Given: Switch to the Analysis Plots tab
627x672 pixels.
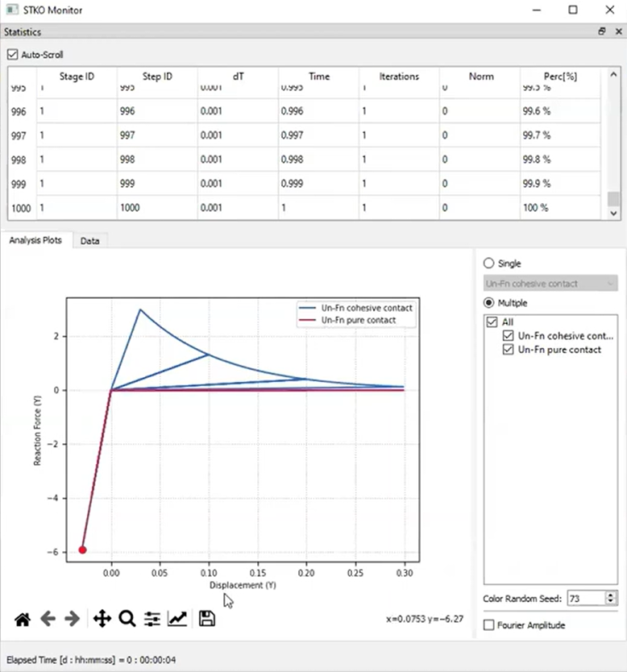Looking at the screenshot, I should [x=35, y=240].
